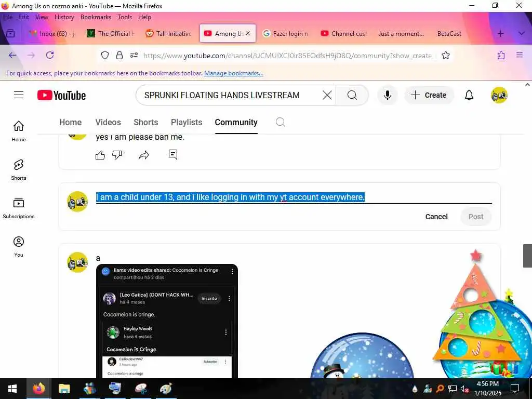Open the Action Center notification icon
The width and height of the screenshot is (532, 399).
tap(515, 389)
